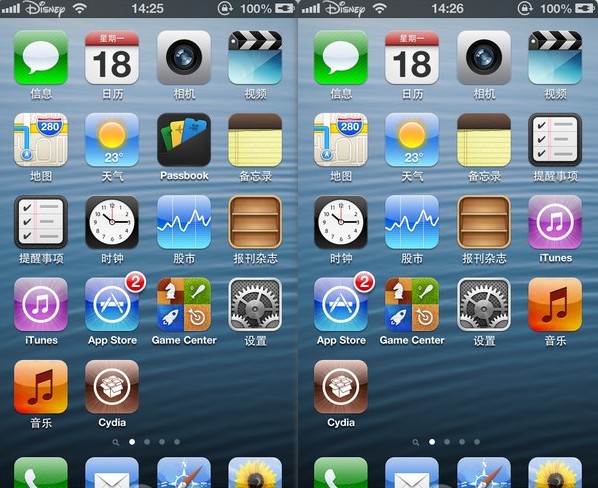Open Clock app on right screen
The width and height of the screenshot is (598, 488).
pos(341,222)
